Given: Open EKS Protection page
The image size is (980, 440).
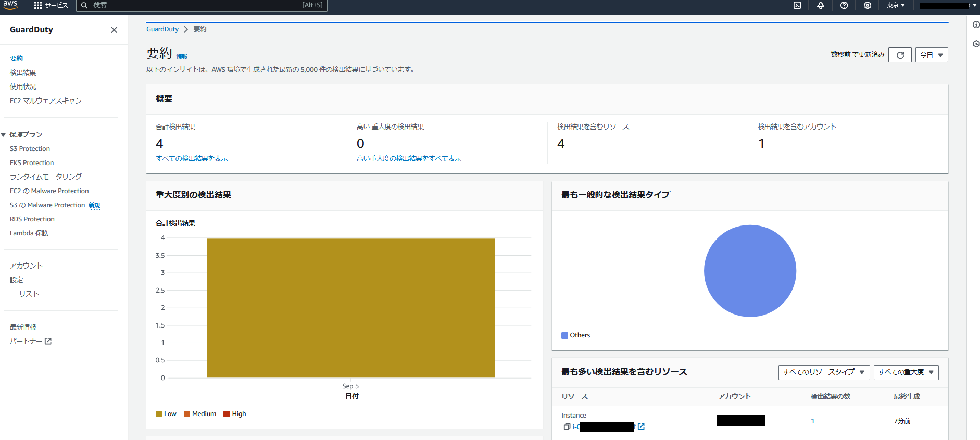Looking at the screenshot, I should point(32,162).
